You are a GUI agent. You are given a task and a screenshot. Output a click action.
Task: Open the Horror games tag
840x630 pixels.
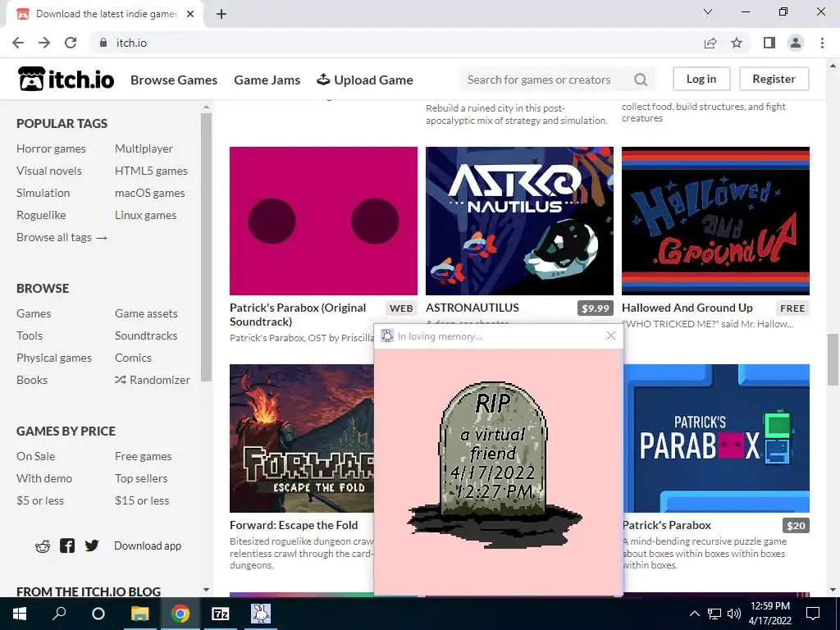(x=51, y=148)
